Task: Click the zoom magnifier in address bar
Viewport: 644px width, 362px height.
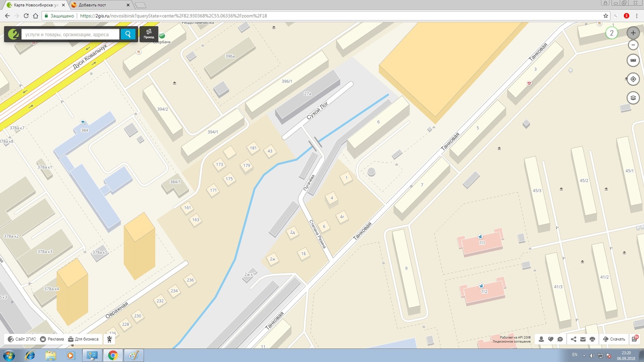Action: 615,16
